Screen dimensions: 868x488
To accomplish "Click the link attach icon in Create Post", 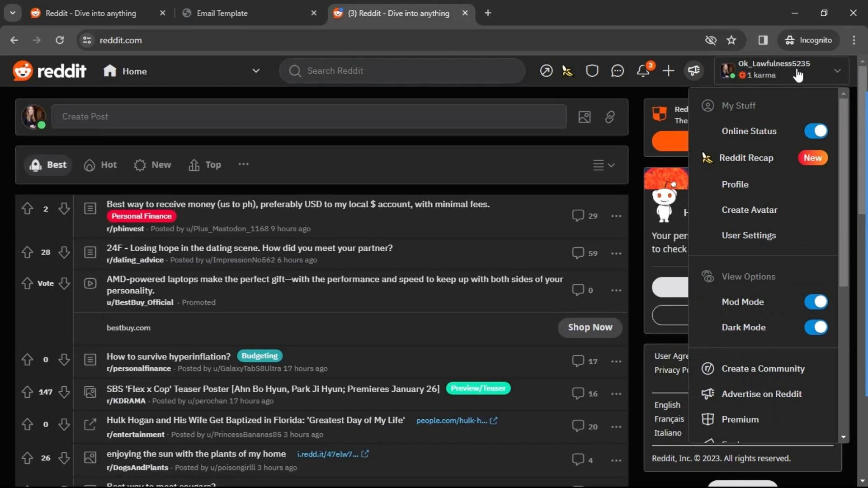I will pos(610,117).
